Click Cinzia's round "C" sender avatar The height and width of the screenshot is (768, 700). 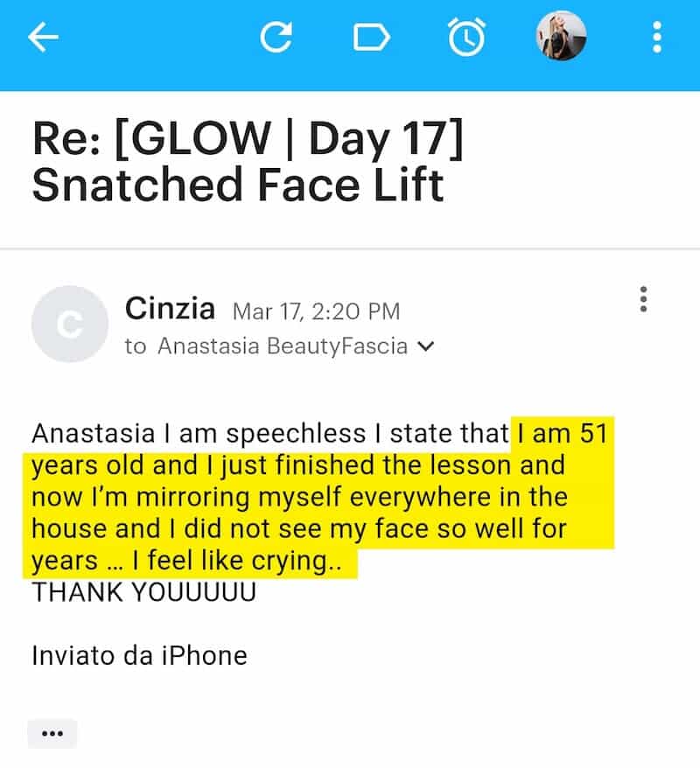pyautogui.click(x=69, y=324)
